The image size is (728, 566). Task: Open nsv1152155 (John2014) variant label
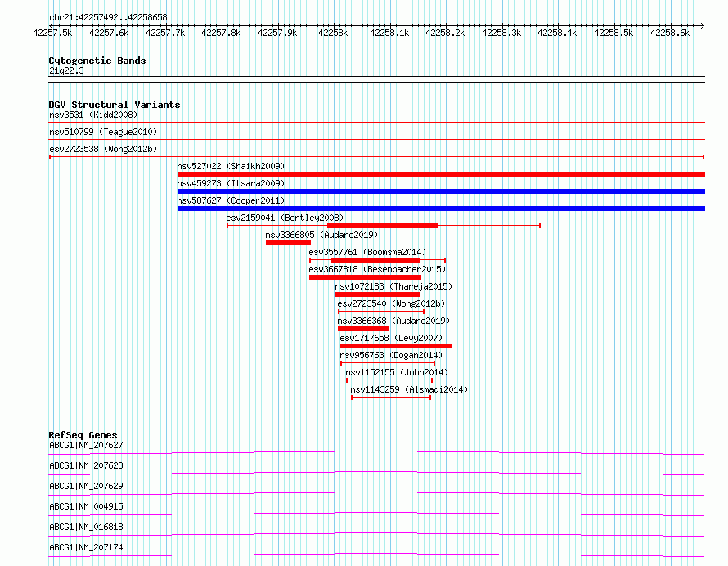click(x=397, y=372)
